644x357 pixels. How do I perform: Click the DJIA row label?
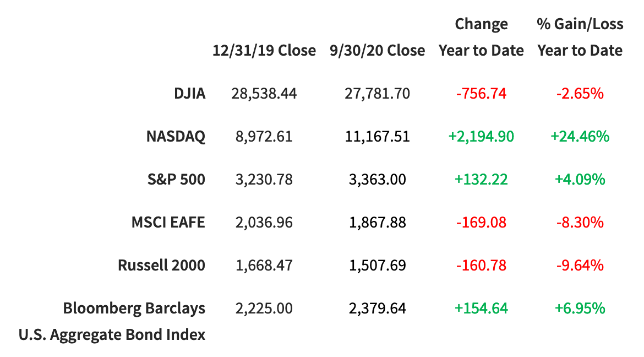coord(190,94)
